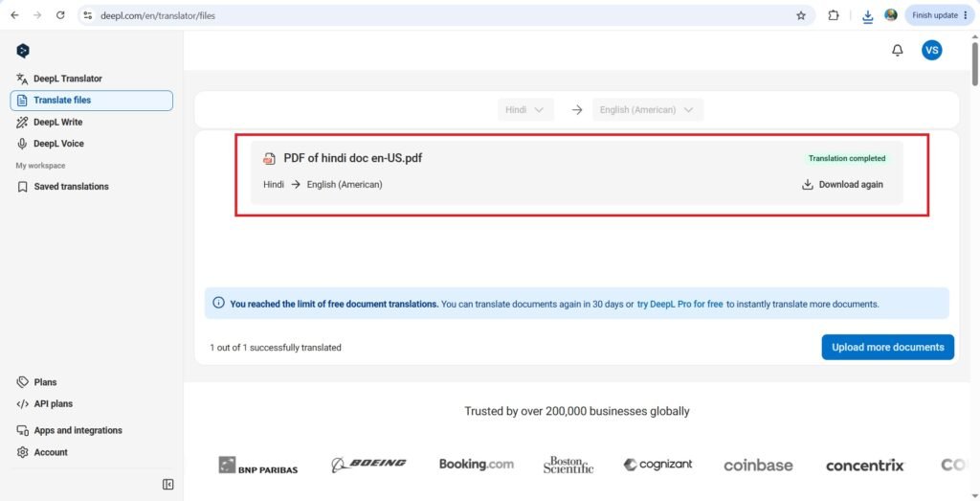Screen dimensions: 980x501
Task: Click the info icon in the limit notice
Action: 218,304
